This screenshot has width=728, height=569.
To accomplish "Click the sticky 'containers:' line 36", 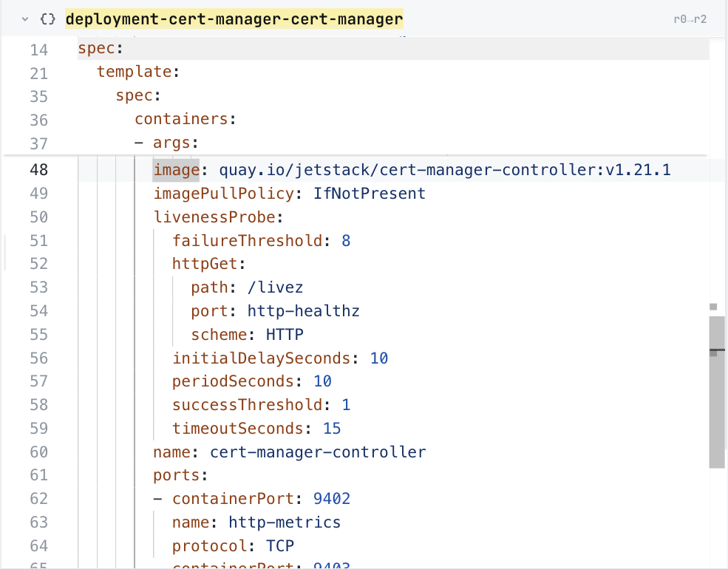I will [186, 119].
